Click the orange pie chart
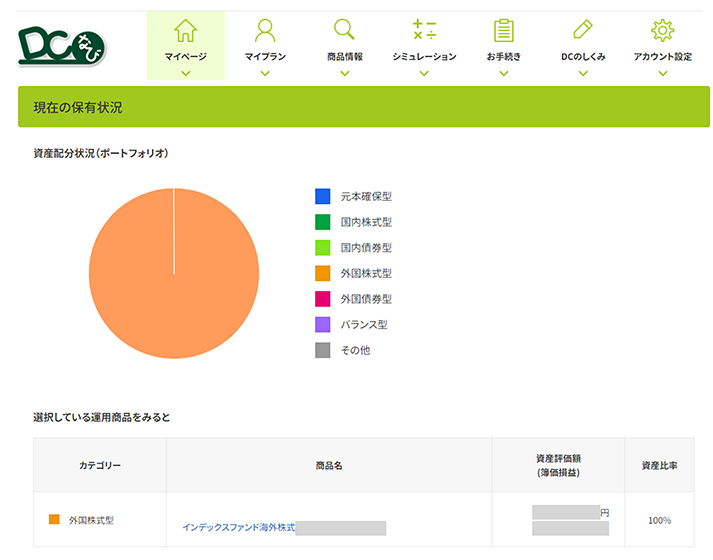This screenshot has width=713, height=560. [174, 274]
